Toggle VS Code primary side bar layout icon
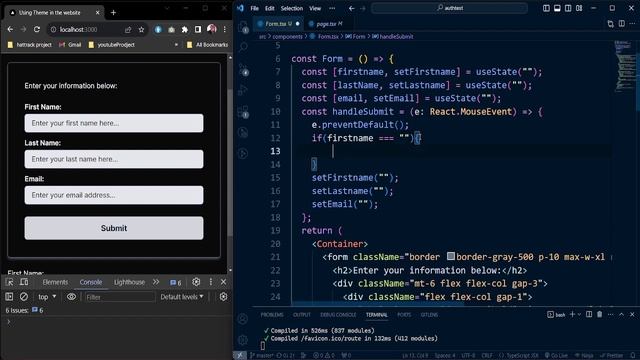This screenshot has width=640, height=360. point(546,8)
